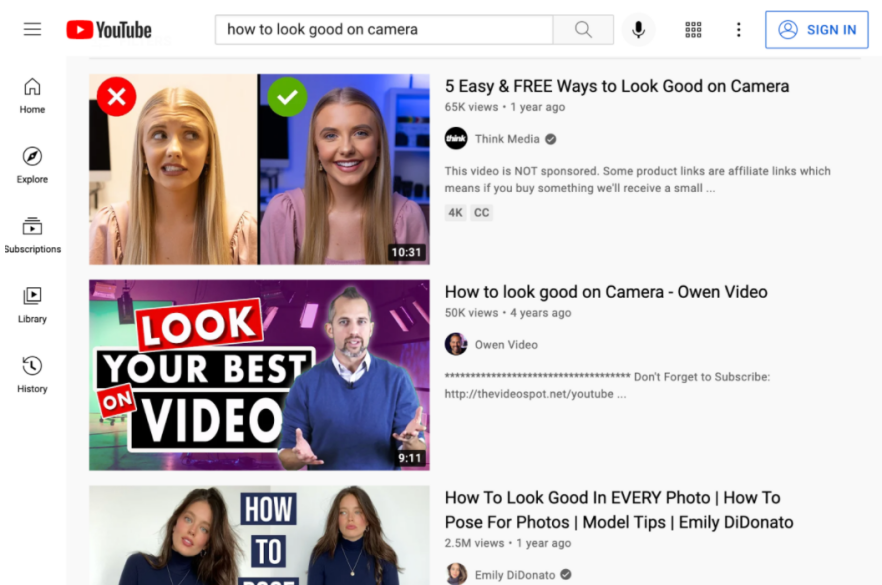Click Emily DiDonato's channel avatar

tap(456, 574)
